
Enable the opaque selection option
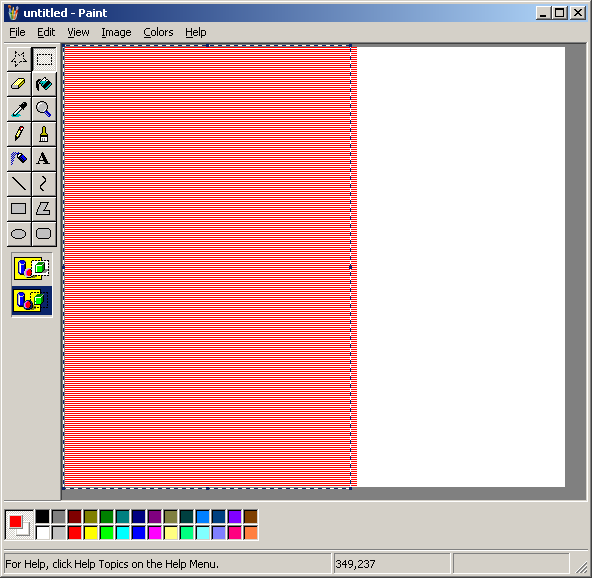point(32,268)
